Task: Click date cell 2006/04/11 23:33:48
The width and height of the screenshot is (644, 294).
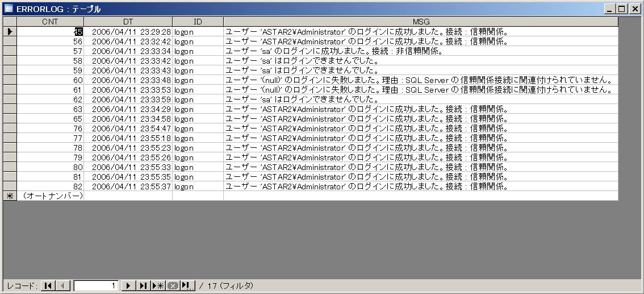Action: coord(128,80)
